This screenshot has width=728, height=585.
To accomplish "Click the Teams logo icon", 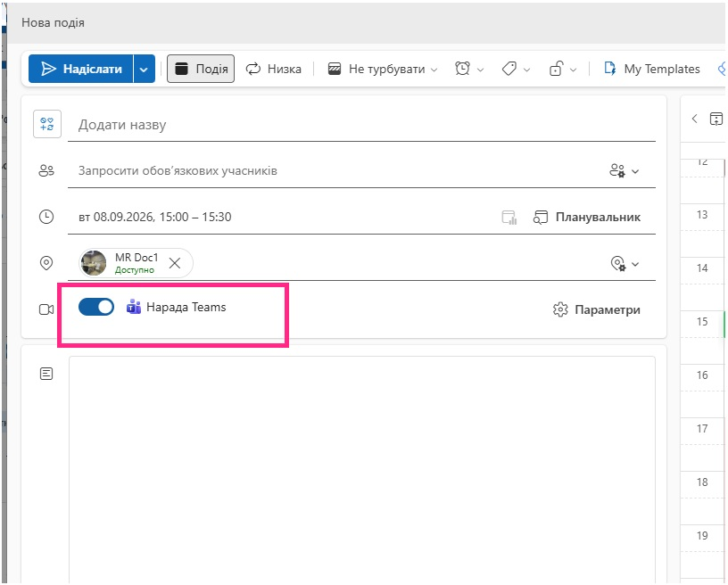I will click(x=134, y=307).
